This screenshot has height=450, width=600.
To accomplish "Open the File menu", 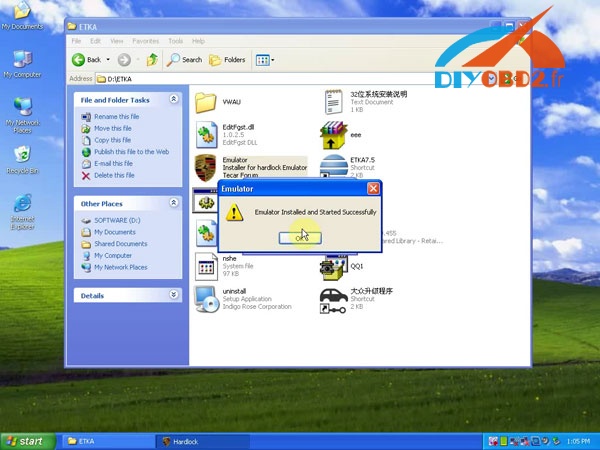I will [x=76, y=41].
